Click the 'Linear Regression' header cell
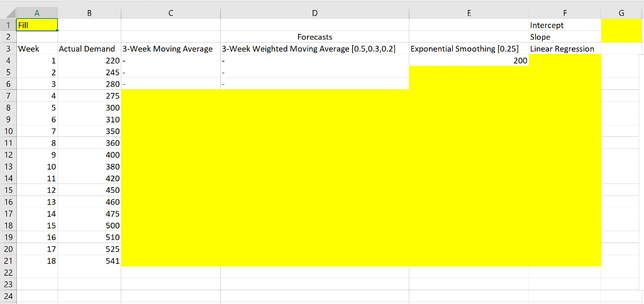Image resolution: width=644 pixels, height=304 pixels. (565, 49)
